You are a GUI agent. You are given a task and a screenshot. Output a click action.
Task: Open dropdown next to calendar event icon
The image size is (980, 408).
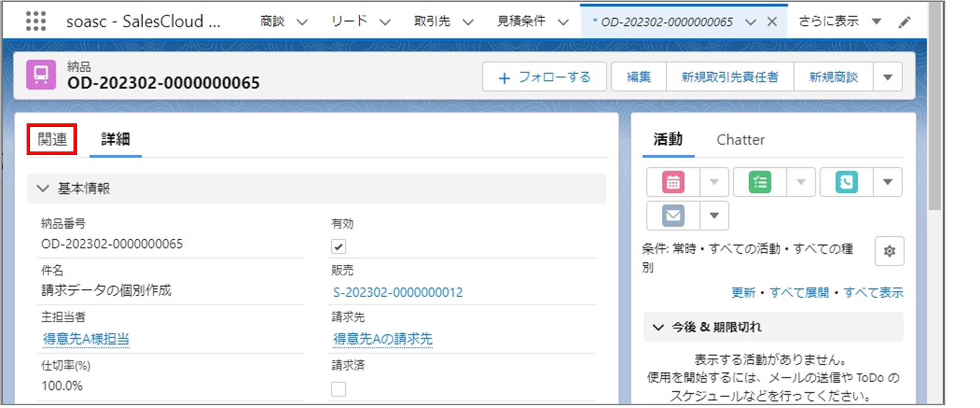[x=714, y=182]
